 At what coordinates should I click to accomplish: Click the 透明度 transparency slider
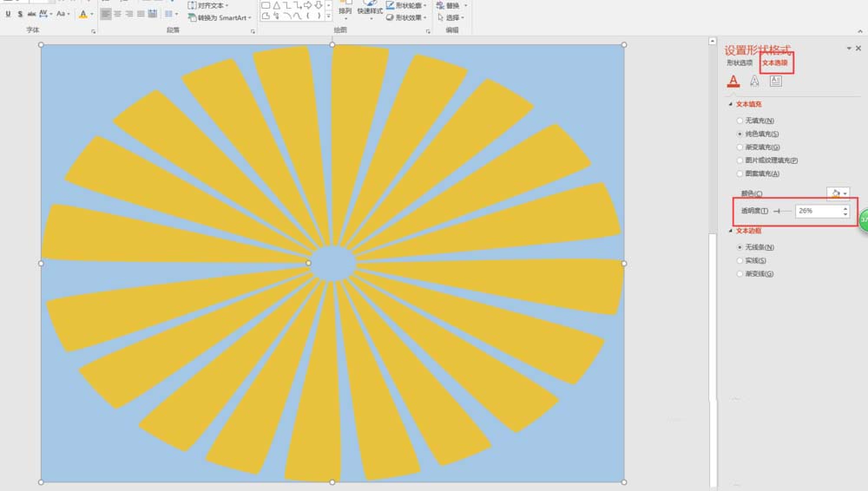(782, 211)
